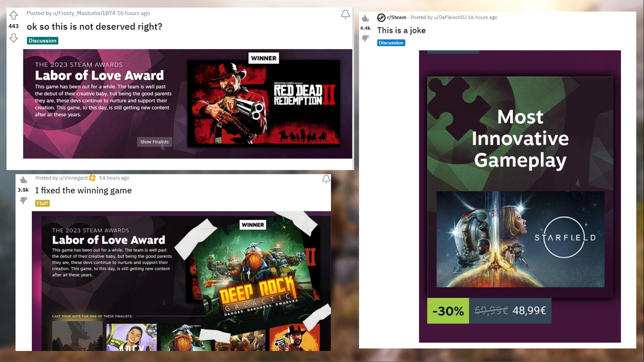The width and height of the screenshot is (644, 362).
Task: Click the Steam subreddit icon next to r/Steam
Action: coord(381,17)
